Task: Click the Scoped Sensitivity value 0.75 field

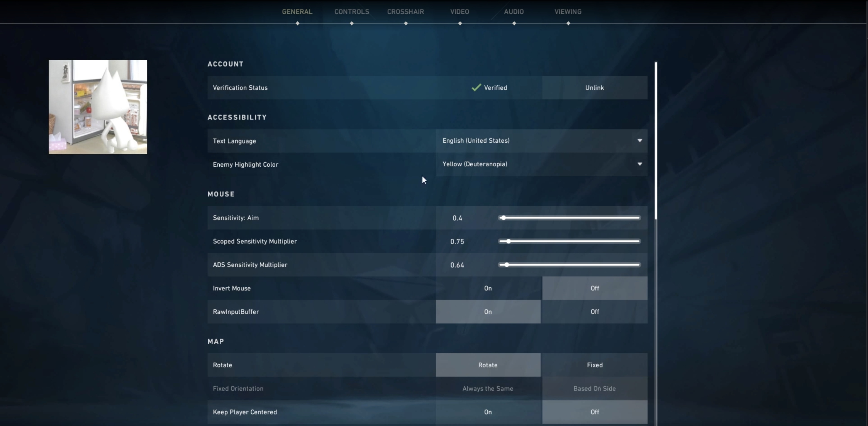Action: pos(457,242)
